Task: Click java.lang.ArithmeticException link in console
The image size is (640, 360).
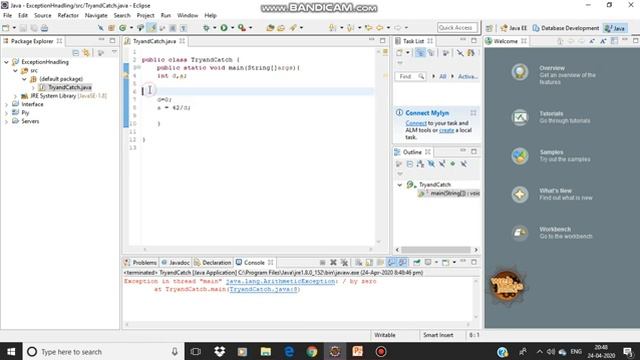Action: pyautogui.click(x=280, y=281)
